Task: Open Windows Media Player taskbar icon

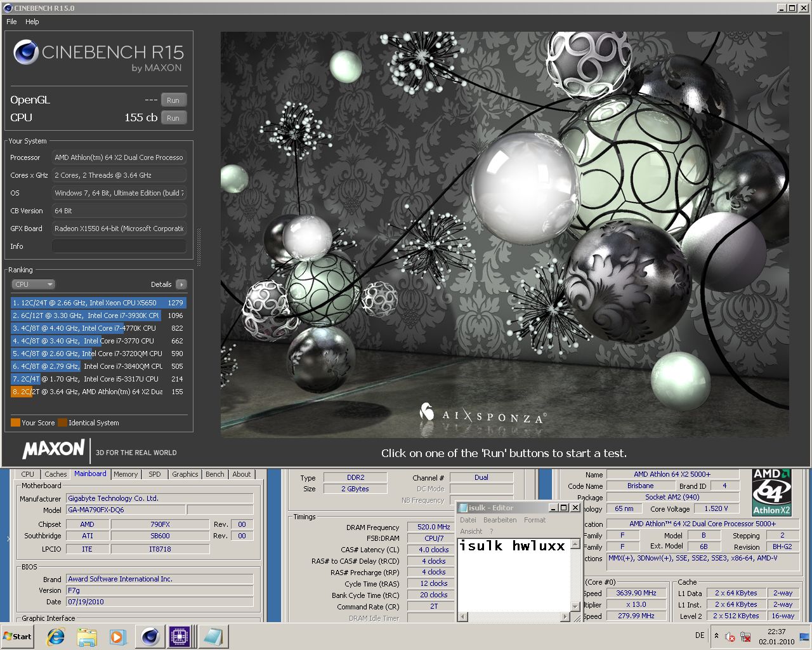Action: point(117,637)
